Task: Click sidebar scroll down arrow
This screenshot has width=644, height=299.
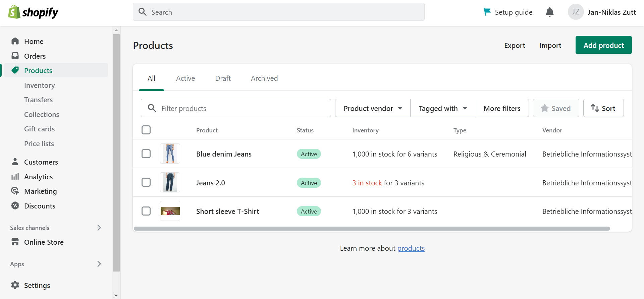Action: point(116,295)
